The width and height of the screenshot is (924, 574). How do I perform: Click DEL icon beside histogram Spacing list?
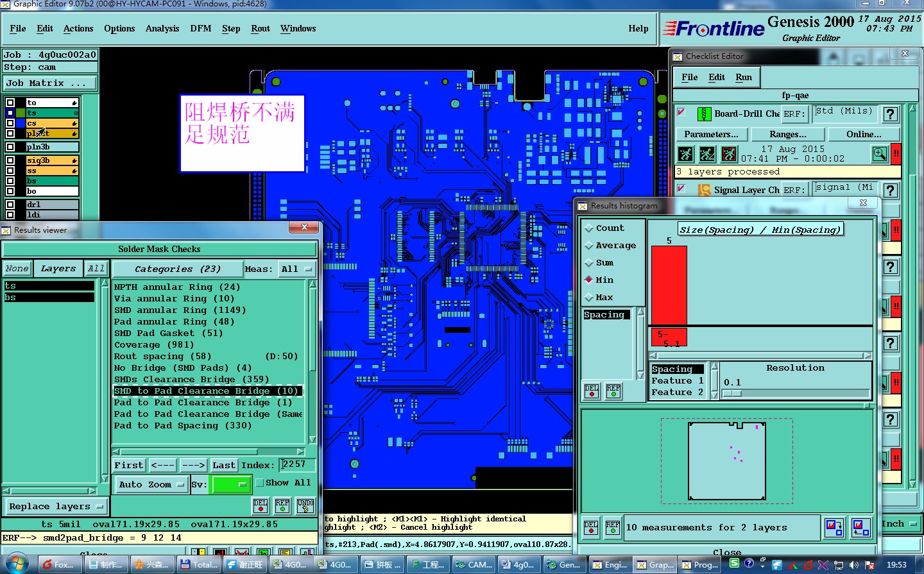coord(592,391)
